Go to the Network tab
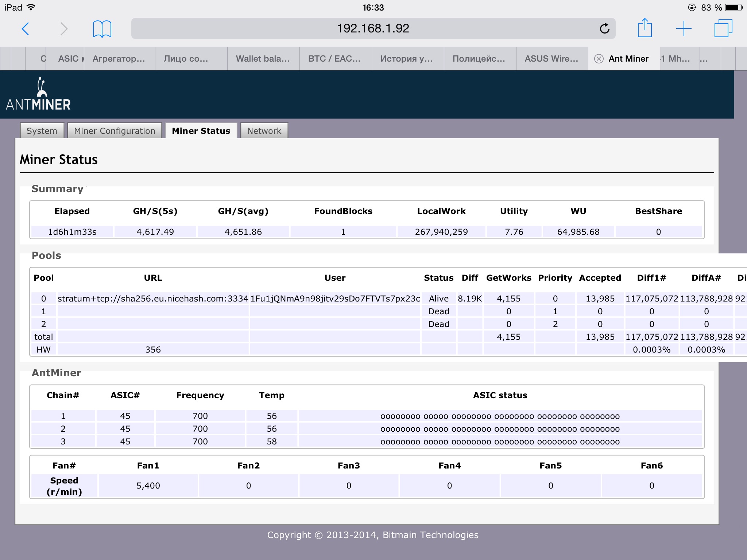This screenshot has height=560, width=747. click(x=264, y=131)
